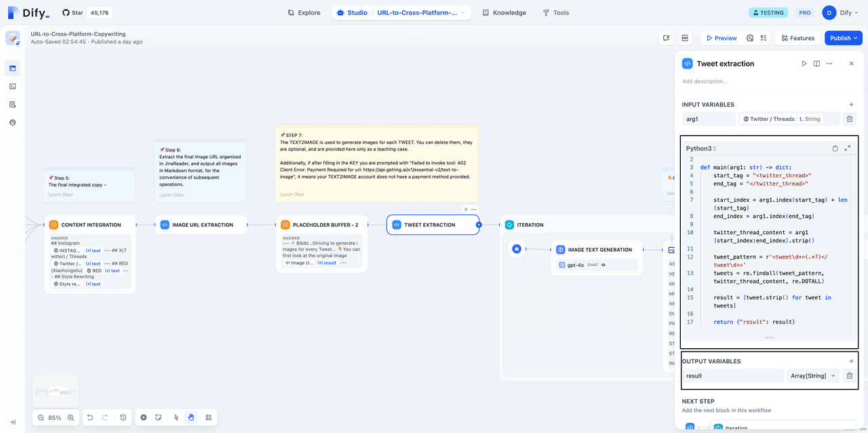Screen dimensions: 868x433
Task: Open the Python3 language dropdown
Action: [701, 149]
